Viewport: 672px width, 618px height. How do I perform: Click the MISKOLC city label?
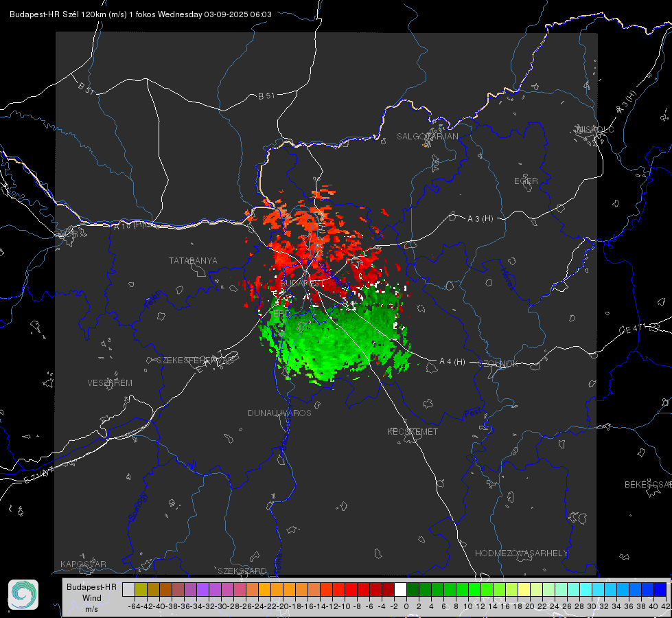(x=595, y=130)
